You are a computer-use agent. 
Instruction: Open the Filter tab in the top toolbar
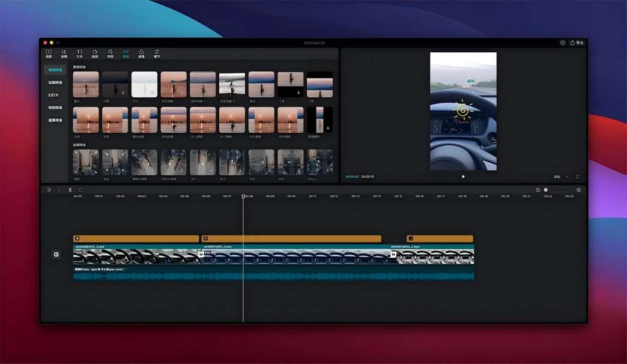(x=141, y=53)
